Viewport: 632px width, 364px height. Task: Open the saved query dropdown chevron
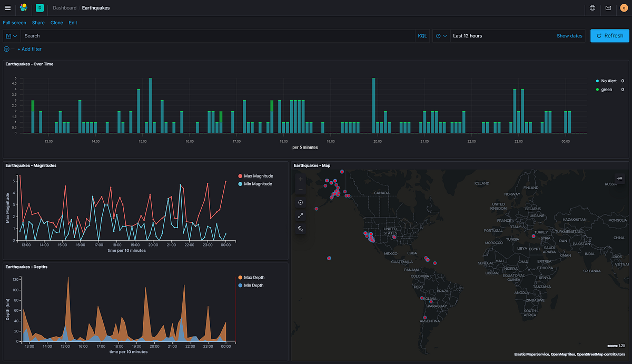click(x=16, y=35)
